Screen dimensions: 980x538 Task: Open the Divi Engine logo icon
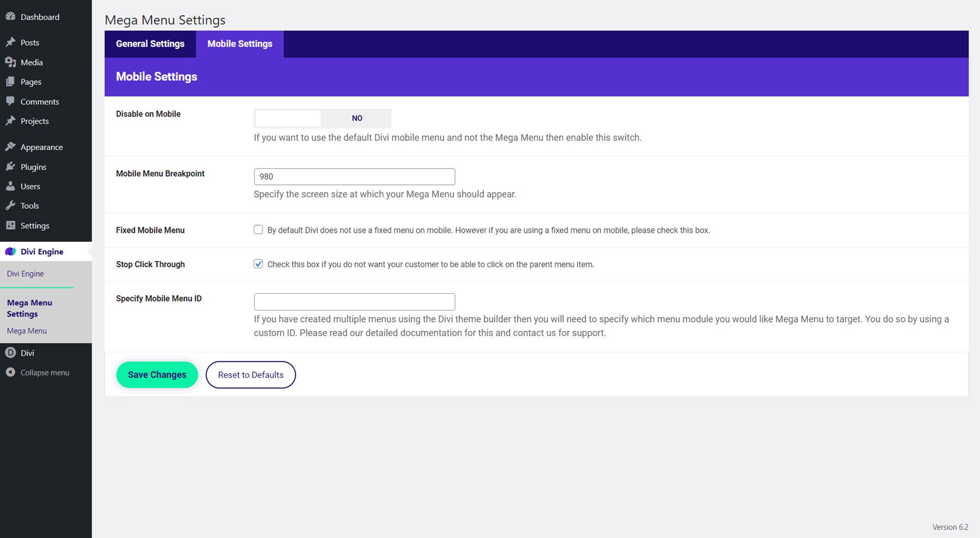click(x=10, y=251)
